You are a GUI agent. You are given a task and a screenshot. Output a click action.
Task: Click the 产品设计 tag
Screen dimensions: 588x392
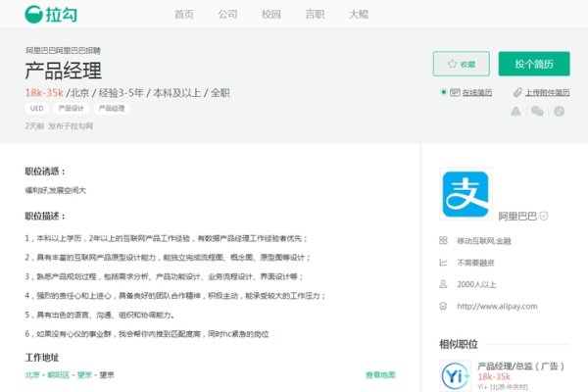coord(71,109)
